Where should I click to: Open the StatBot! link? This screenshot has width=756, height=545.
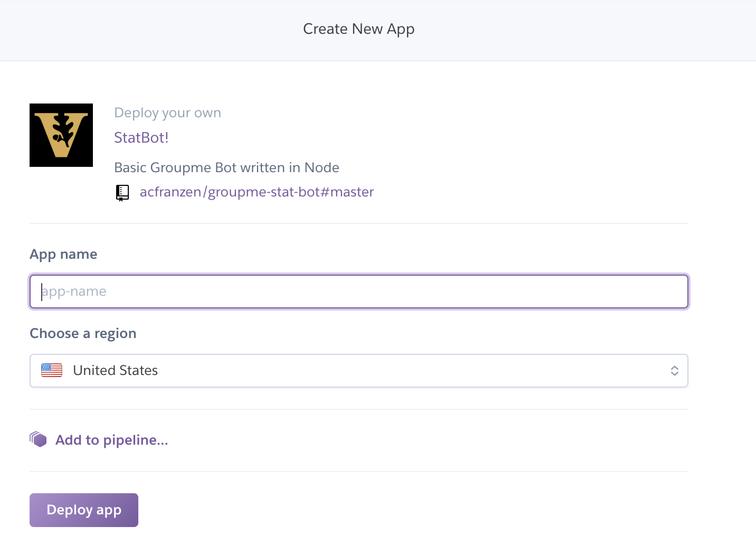pos(141,137)
